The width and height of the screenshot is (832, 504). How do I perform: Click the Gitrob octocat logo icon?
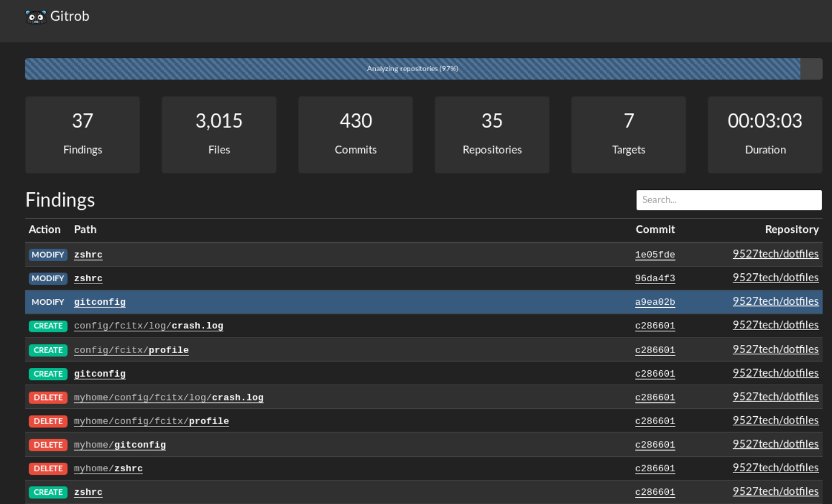pos(36,17)
